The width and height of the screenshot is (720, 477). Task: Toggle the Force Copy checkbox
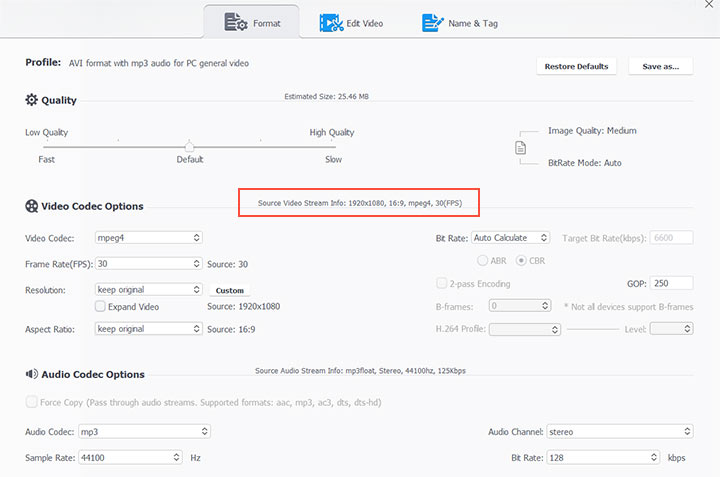tap(31, 402)
